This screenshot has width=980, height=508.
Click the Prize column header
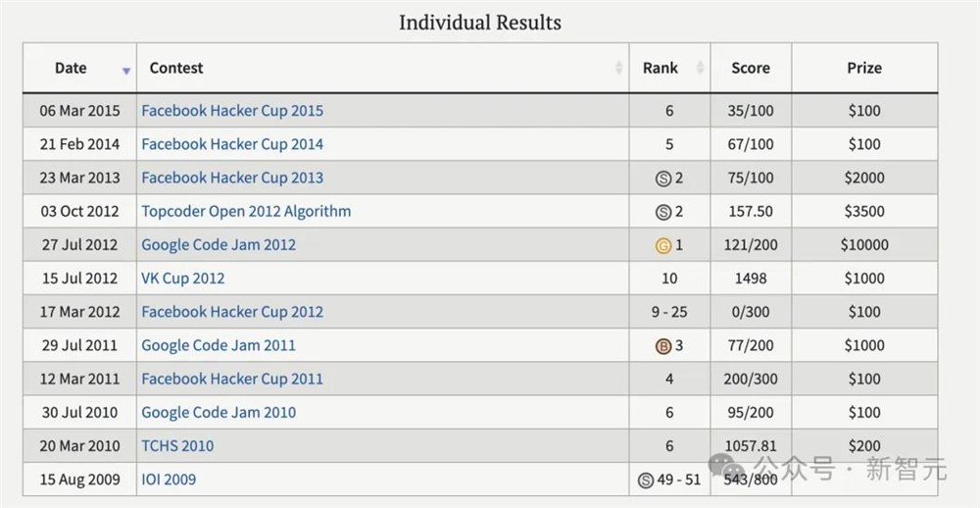tap(864, 68)
